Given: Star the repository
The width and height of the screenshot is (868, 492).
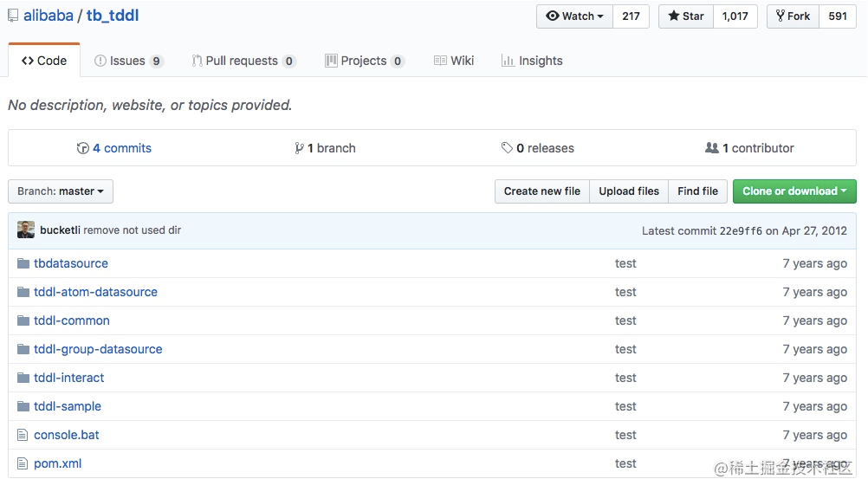Looking at the screenshot, I should pyautogui.click(x=686, y=16).
